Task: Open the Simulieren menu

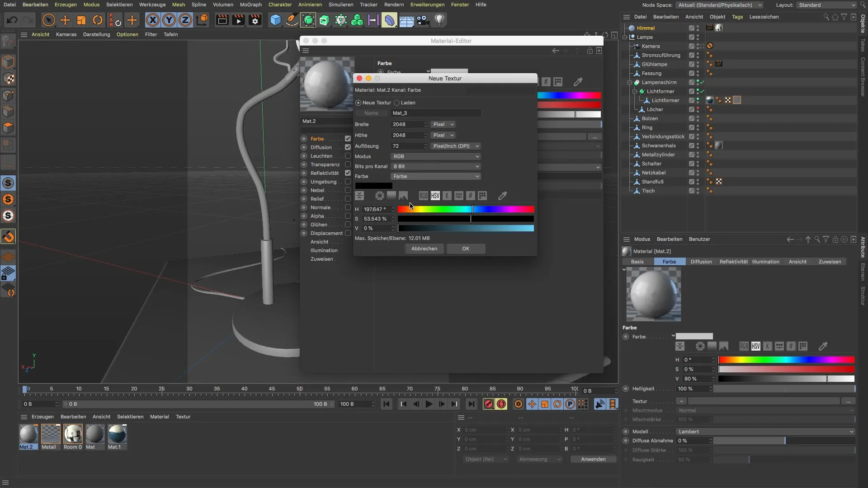Action: pyautogui.click(x=341, y=5)
